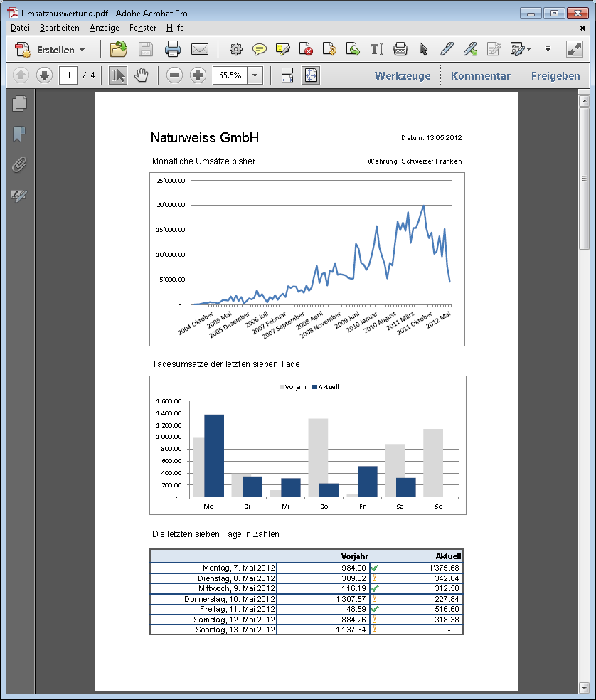
Task: Click 'Monatliche Umsätze bisher' heading
Action: click(203, 161)
